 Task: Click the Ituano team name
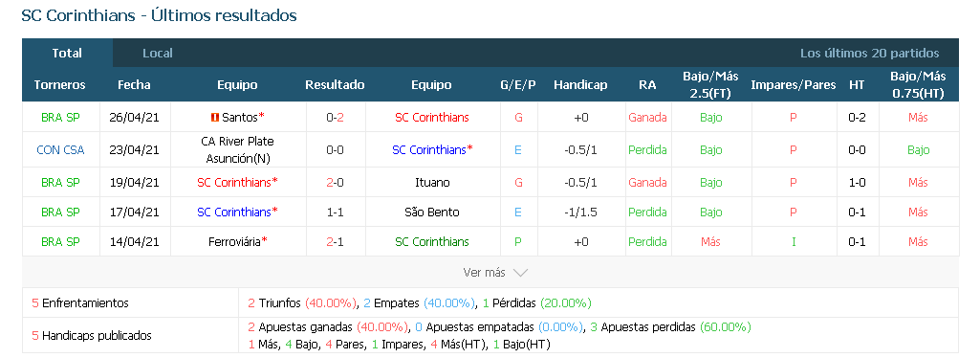point(432,183)
